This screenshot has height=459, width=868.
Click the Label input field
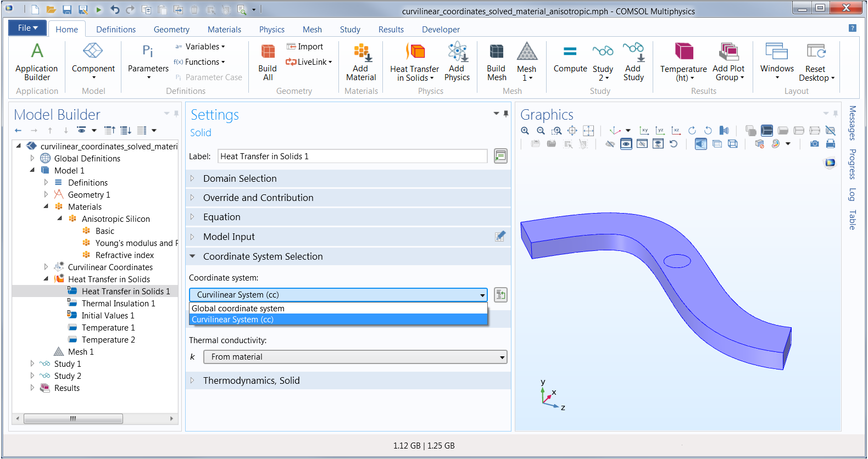353,156
